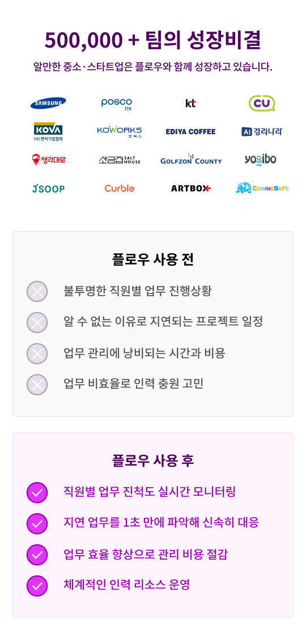The height and width of the screenshot is (644, 306).
Task: Click the text 지연 업무를 1초 만에 파악해 신속히 대응
Action: pyautogui.click(x=161, y=522)
